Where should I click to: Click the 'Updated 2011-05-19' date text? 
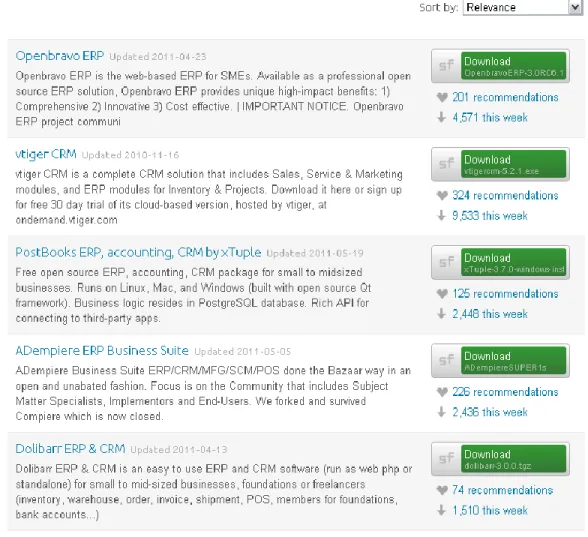(x=315, y=254)
